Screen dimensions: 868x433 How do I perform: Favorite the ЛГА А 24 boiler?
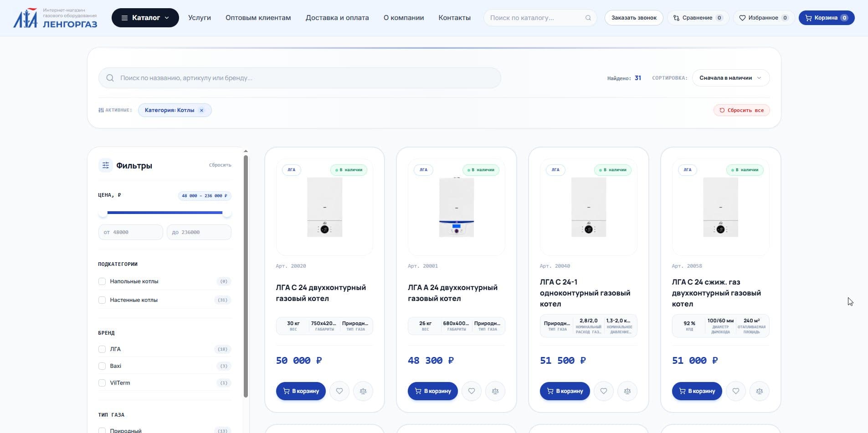(x=472, y=391)
